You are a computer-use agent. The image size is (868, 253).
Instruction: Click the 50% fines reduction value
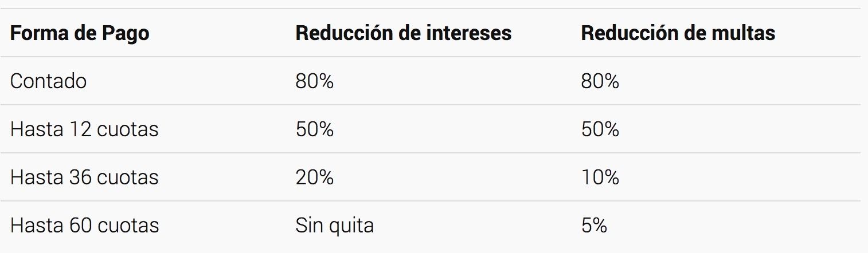coord(600,129)
